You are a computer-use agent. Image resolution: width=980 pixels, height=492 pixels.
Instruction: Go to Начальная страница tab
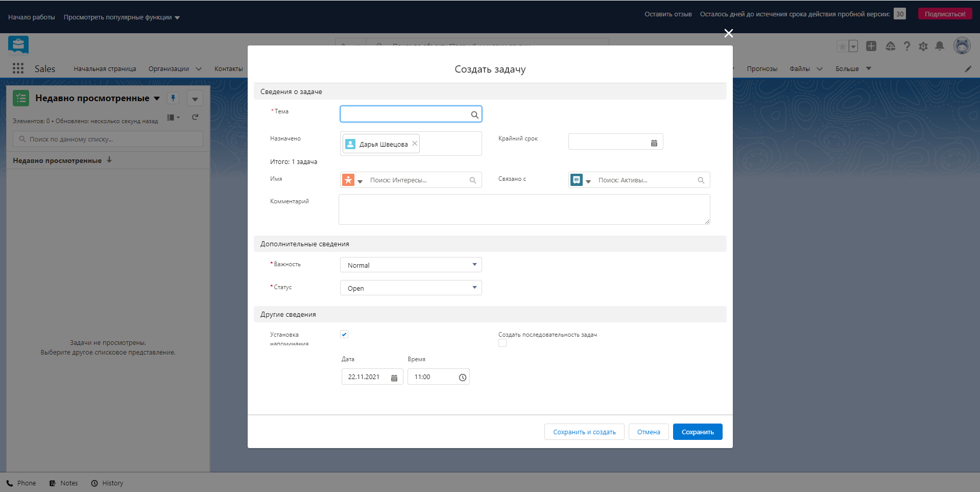click(105, 69)
